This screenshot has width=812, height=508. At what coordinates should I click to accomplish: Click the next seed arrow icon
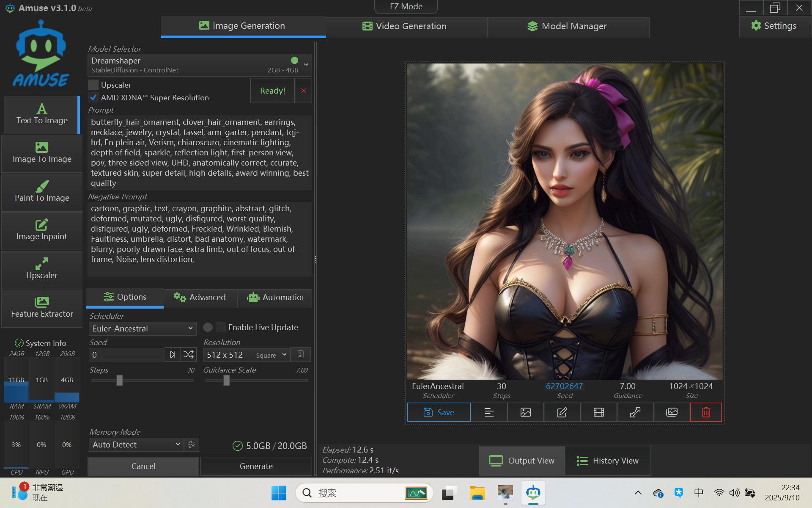173,355
